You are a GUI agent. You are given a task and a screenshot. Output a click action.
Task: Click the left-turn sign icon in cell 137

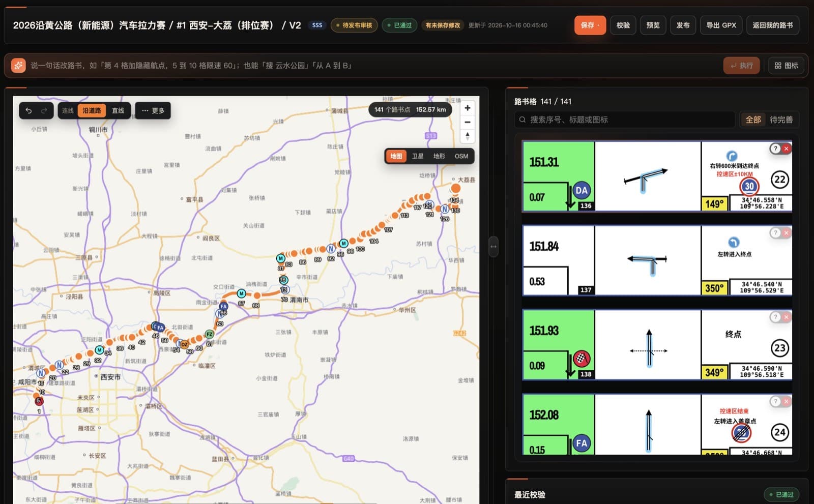point(733,242)
